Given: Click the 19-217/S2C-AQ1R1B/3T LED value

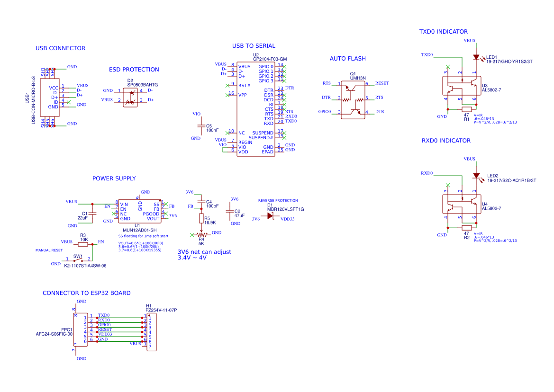Looking at the screenshot, I should (512, 181).
